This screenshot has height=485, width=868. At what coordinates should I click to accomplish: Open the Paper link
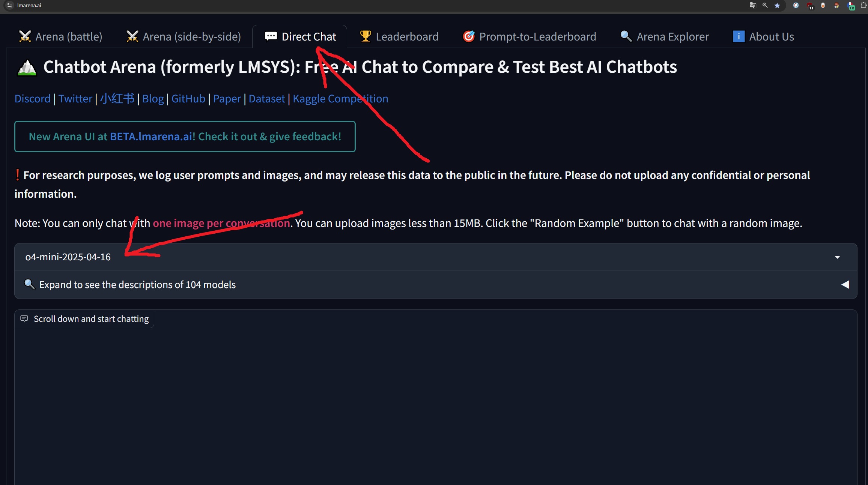click(x=227, y=99)
